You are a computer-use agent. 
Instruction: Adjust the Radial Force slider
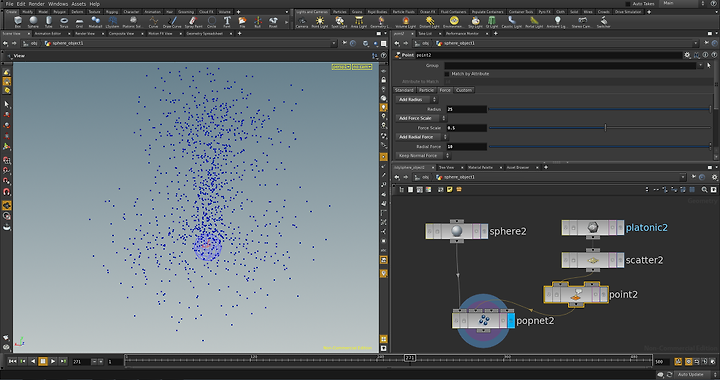pyautogui.click(x=599, y=147)
